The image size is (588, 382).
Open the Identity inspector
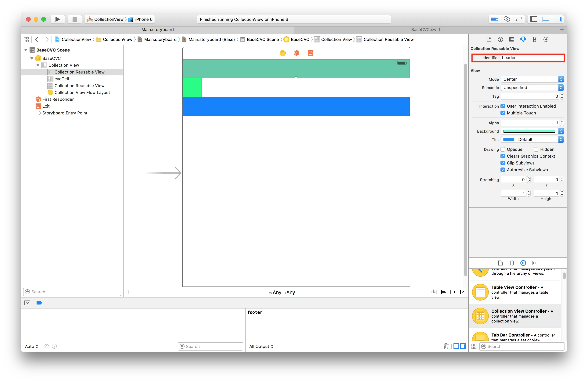tap(512, 40)
